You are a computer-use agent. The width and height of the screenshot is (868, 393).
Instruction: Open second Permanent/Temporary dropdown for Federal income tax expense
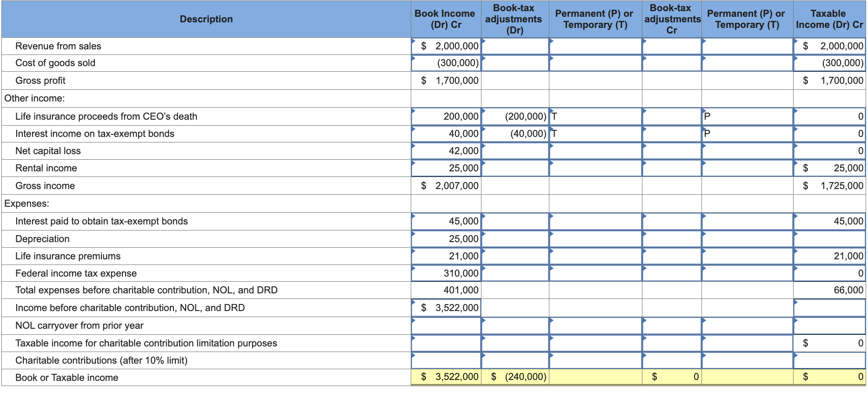[x=748, y=273]
